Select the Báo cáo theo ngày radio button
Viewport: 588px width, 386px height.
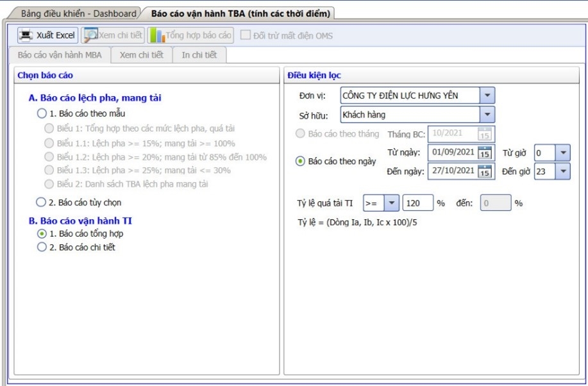300,162
